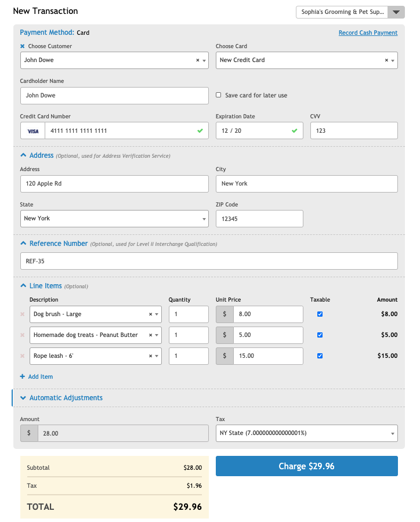Open the State dropdown showing New York
Screen dimensions: 420x522
114,219
